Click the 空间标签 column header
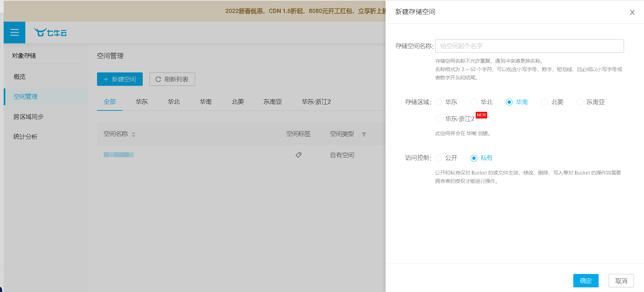Screen dimensions: 644x292 point(298,134)
